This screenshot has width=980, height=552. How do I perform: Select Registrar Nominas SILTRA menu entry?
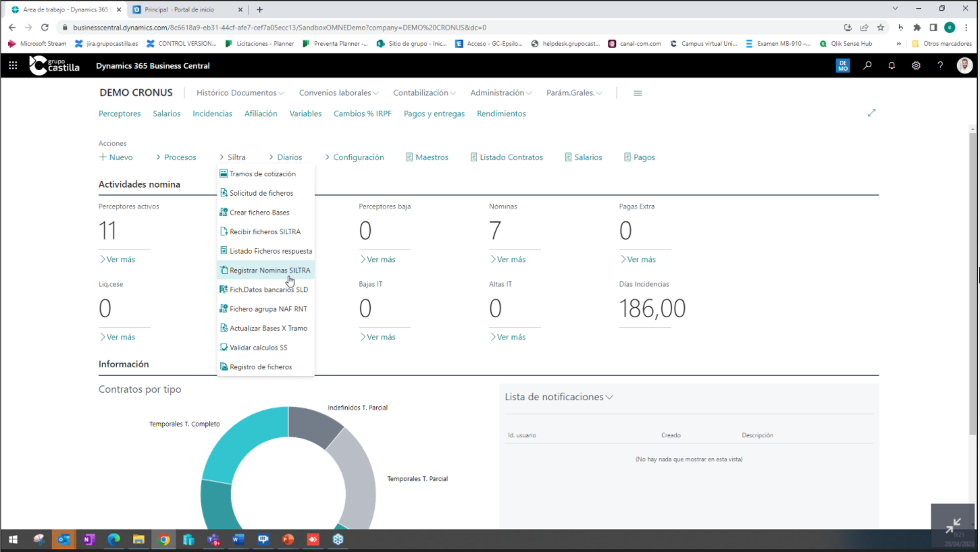tap(269, 271)
